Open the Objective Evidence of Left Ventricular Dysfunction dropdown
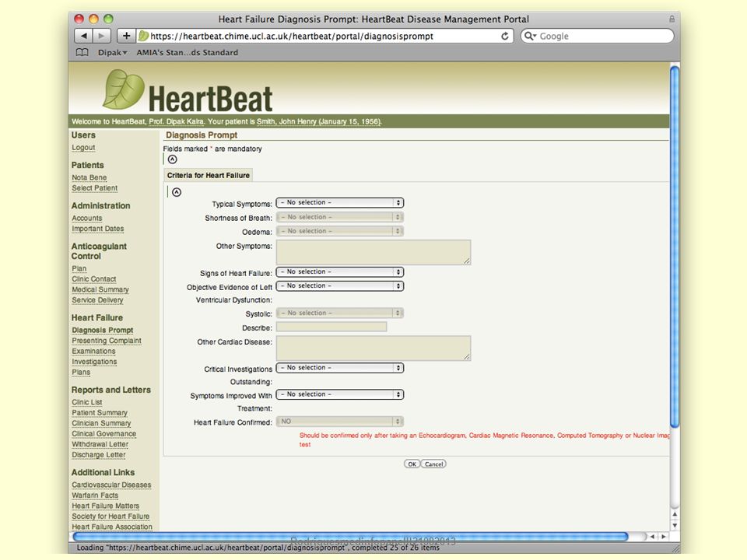 coord(340,285)
